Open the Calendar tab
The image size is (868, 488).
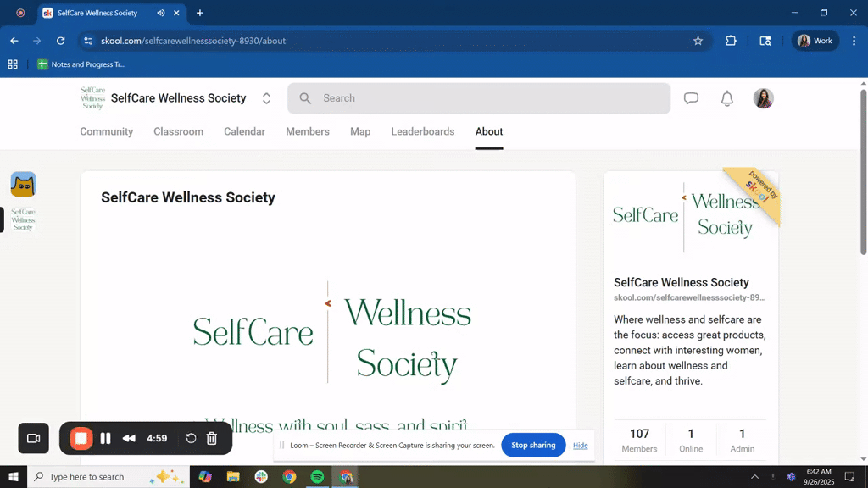[244, 131]
